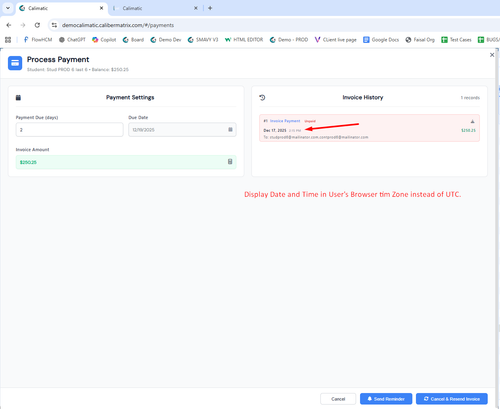Reload the browser page
Screen dimensions: 500x409
pos(37,25)
